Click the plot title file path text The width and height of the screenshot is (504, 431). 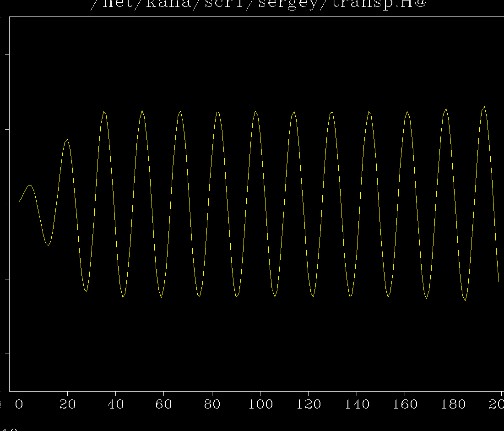(x=258, y=5)
